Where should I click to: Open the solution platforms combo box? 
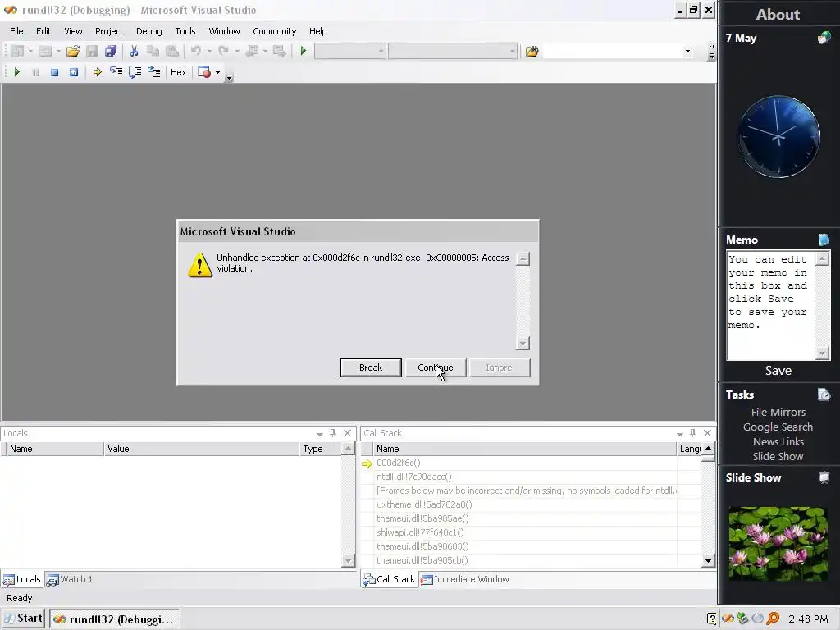(453, 52)
